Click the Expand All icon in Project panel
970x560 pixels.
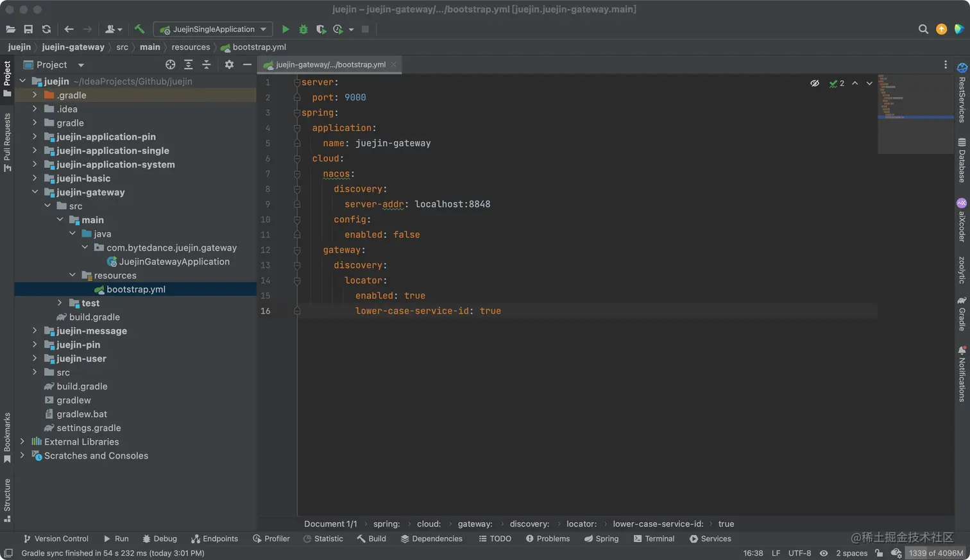(188, 65)
